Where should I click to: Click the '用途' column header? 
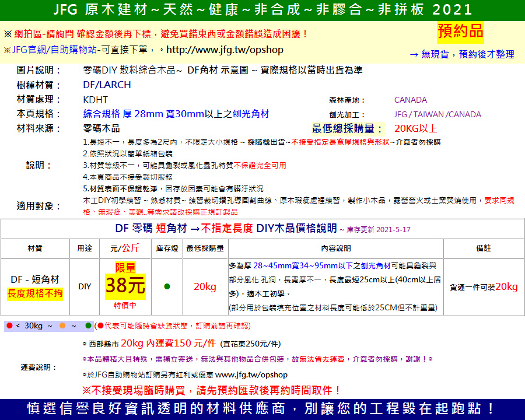[85, 248]
